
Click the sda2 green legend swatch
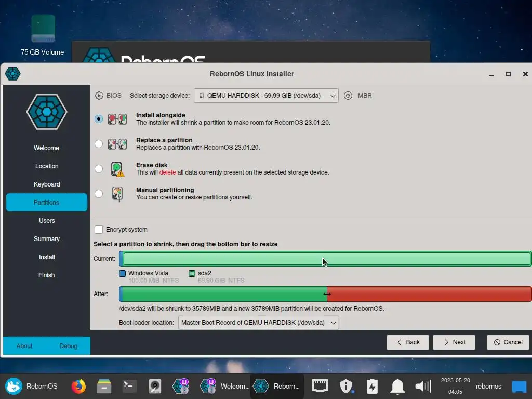click(x=192, y=273)
